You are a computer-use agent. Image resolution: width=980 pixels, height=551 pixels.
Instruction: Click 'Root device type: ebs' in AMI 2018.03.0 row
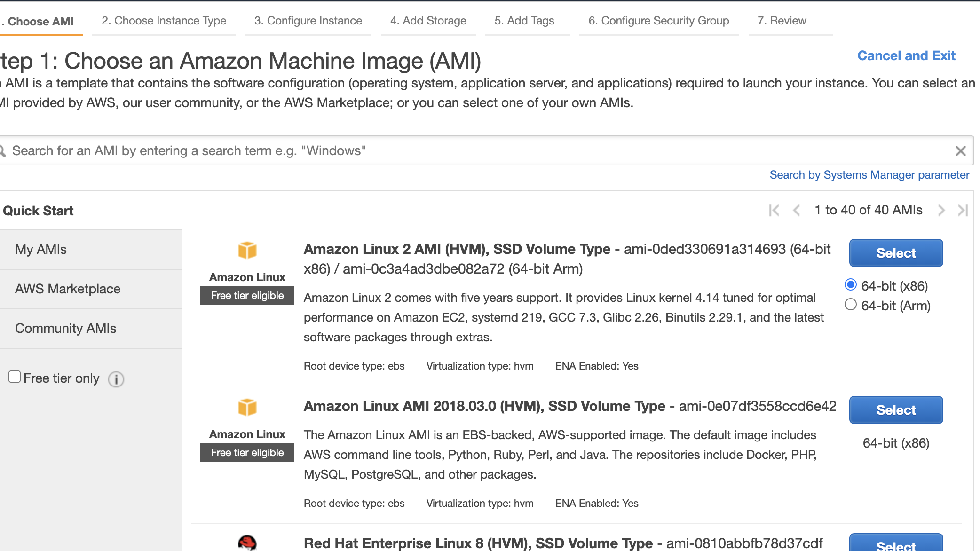pos(354,504)
